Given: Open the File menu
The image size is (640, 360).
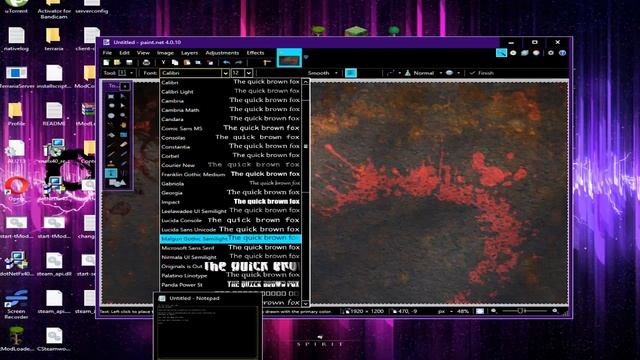Looking at the screenshot, I should pyautogui.click(x=107, y=53).
